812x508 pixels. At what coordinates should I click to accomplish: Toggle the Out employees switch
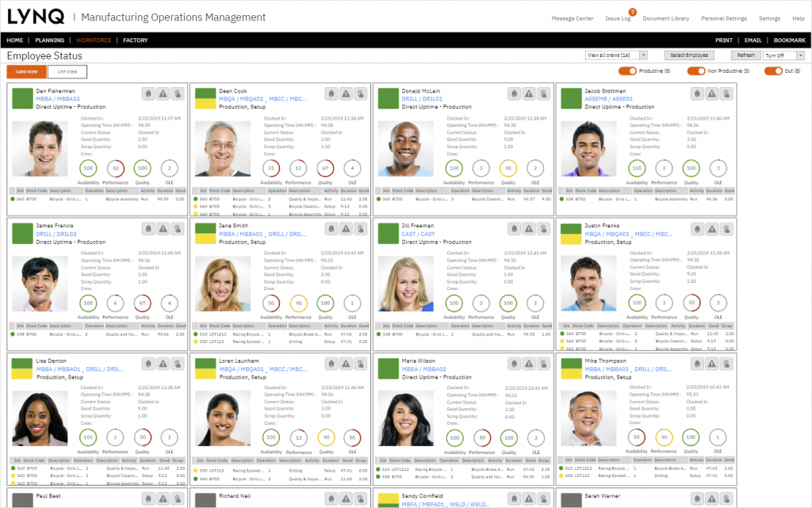click(773, 71)
